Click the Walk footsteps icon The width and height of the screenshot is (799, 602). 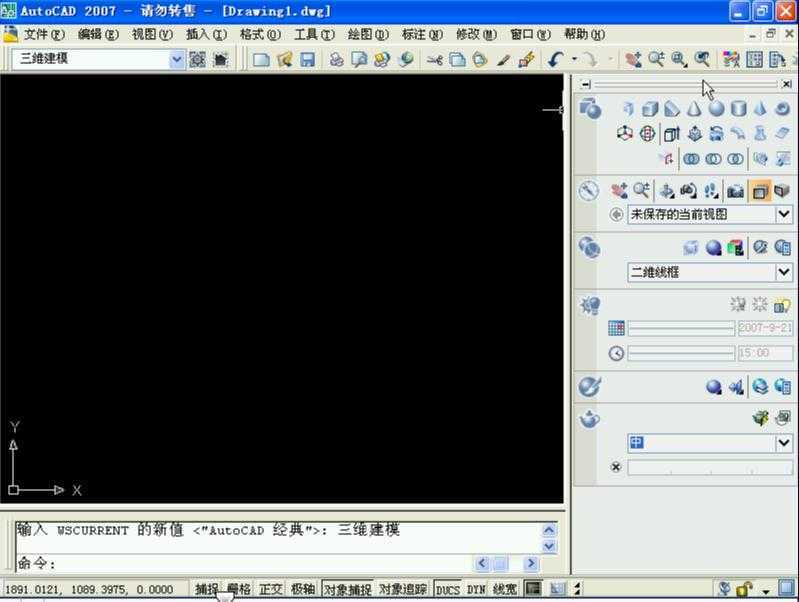pos(710,191)
